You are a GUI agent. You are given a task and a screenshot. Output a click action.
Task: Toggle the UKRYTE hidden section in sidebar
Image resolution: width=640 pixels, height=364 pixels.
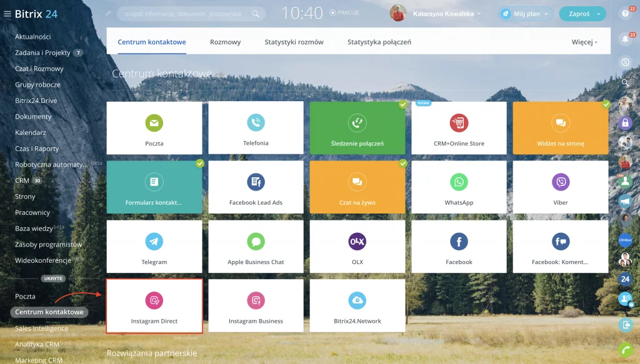pos(53,278)
